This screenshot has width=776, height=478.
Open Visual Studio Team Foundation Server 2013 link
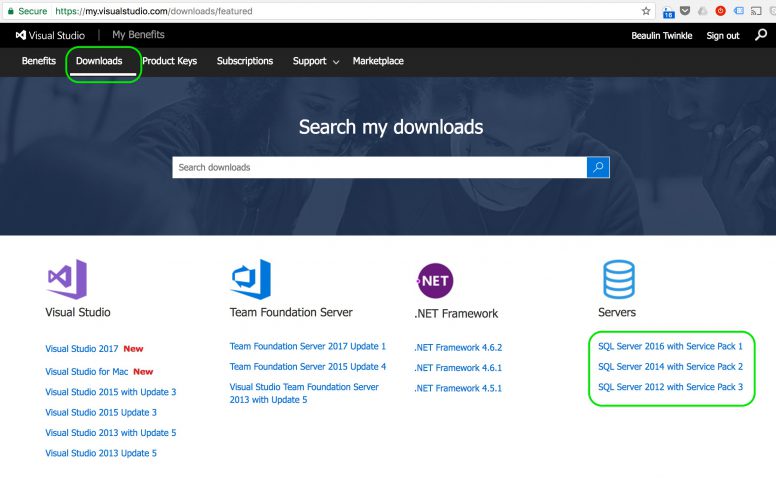coord(304,393)
